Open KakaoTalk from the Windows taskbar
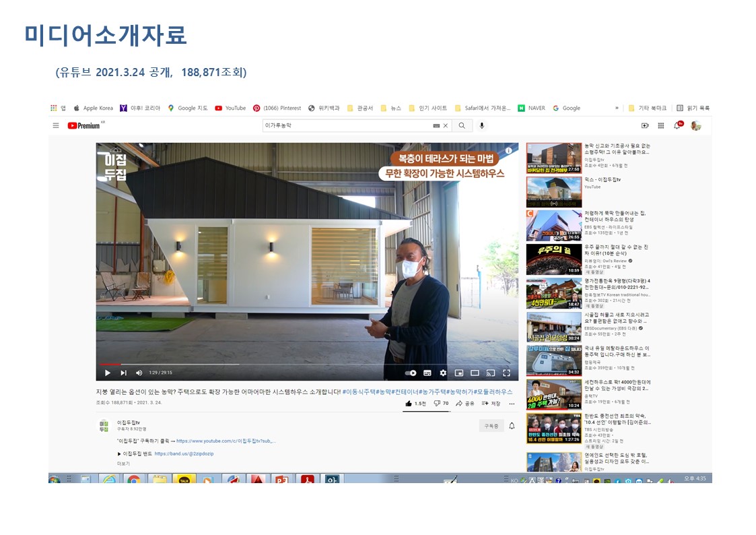 182,479
